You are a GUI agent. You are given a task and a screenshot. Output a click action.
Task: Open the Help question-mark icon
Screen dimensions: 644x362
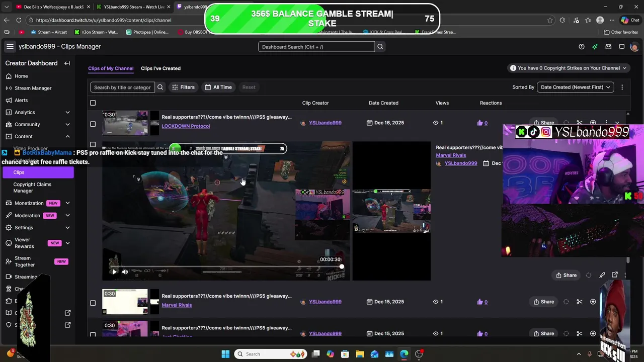tap(582, 47)
